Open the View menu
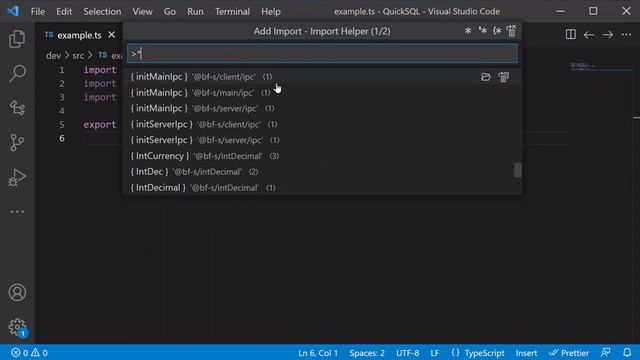640x360 pixels. [x=142, y=11]
